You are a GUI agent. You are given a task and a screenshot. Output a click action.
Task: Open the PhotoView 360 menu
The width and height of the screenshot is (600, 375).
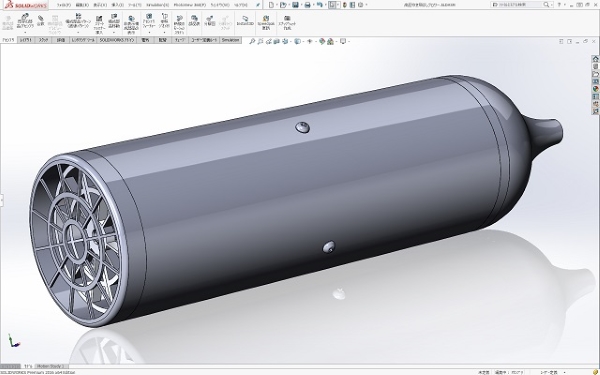pyautogui.click(x=189, y=5)
